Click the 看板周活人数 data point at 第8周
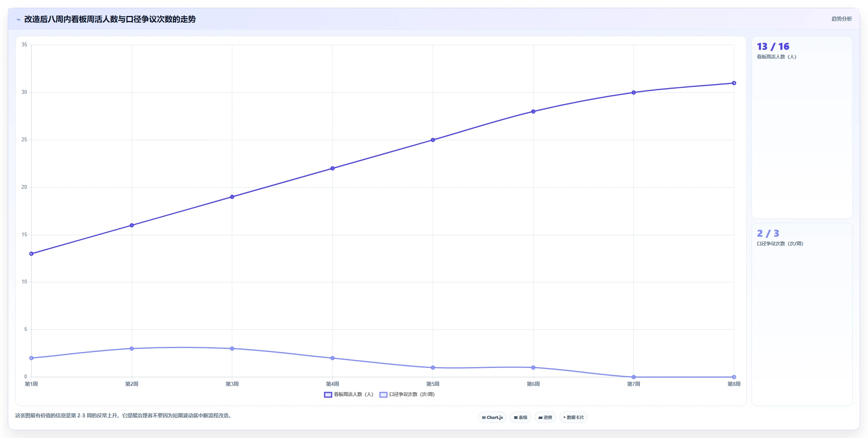Screen dimensions: 868x438 click(x=734, y=83)
